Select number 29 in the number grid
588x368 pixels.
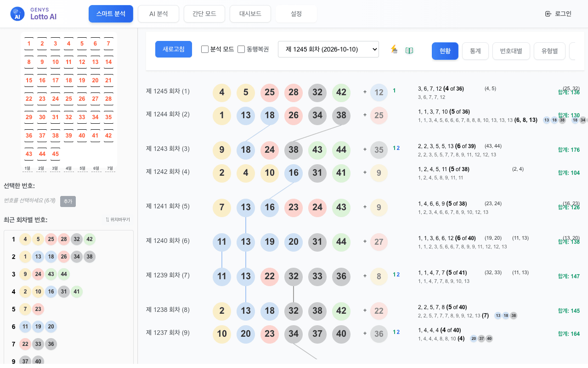coord(29,118)
